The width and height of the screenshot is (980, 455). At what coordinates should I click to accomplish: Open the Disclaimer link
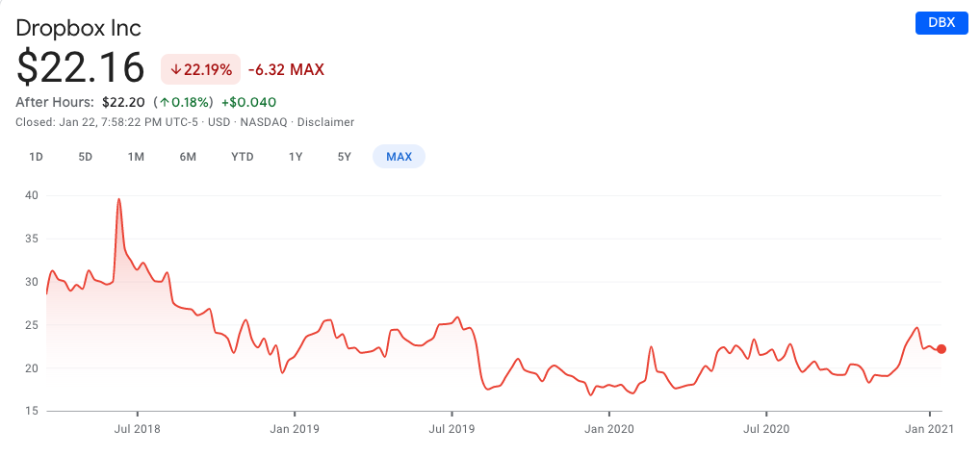325,122
